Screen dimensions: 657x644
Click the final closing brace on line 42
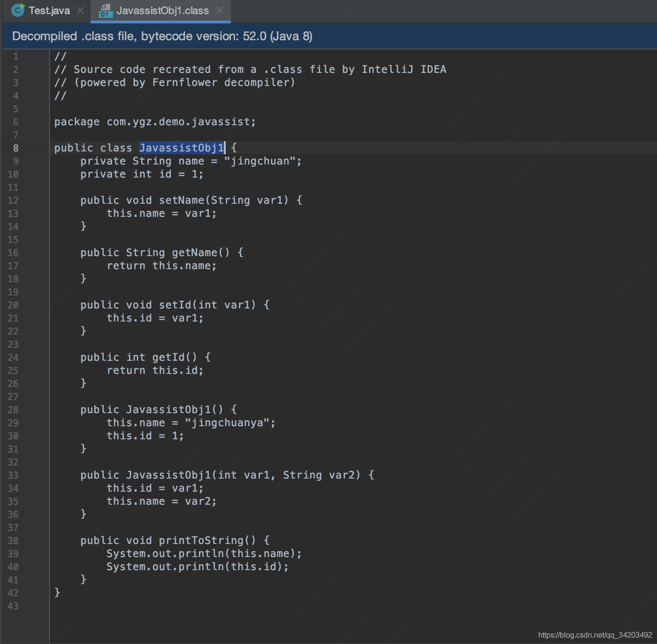57,593
